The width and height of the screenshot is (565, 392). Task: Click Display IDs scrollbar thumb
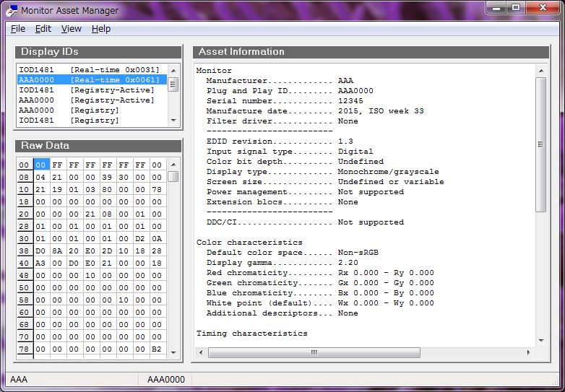point(173,84)
